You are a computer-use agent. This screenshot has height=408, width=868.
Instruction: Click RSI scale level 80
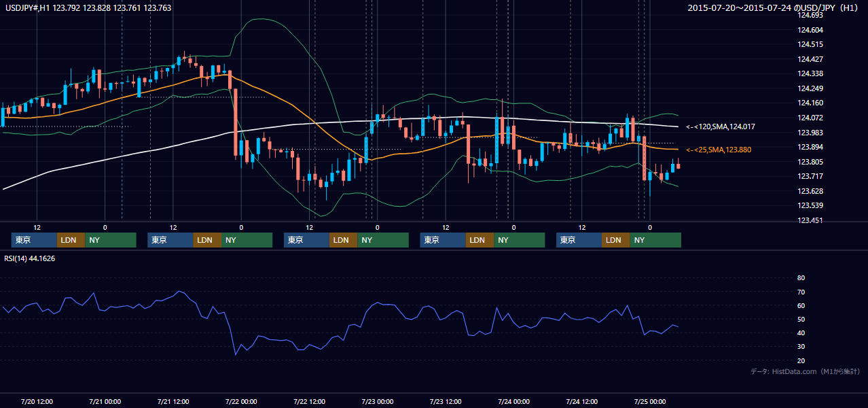pyautogui.click(x=801, y=278)
